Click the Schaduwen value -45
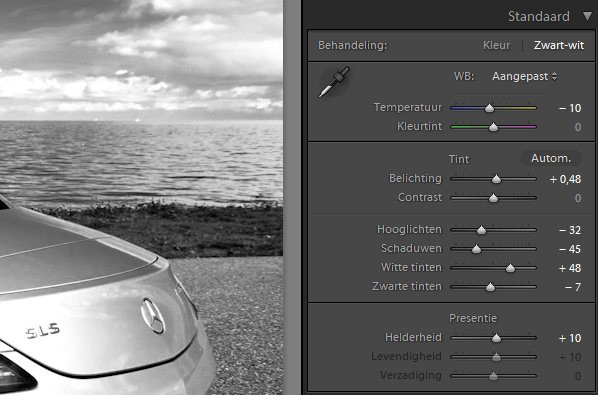This screenshot has height=395, width=598. [x=570, y=249]
